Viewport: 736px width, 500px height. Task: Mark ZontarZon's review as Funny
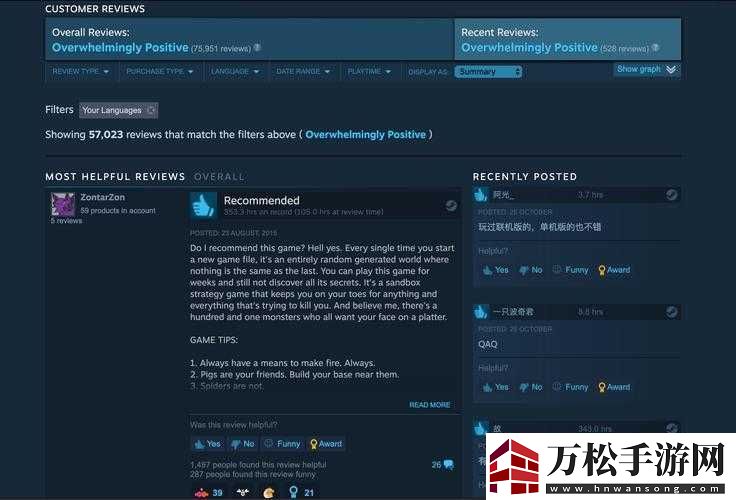pos(282,444)
